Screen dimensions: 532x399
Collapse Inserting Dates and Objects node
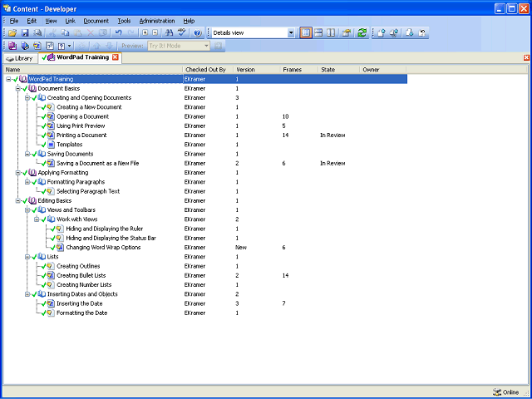[x=27, y=294]
